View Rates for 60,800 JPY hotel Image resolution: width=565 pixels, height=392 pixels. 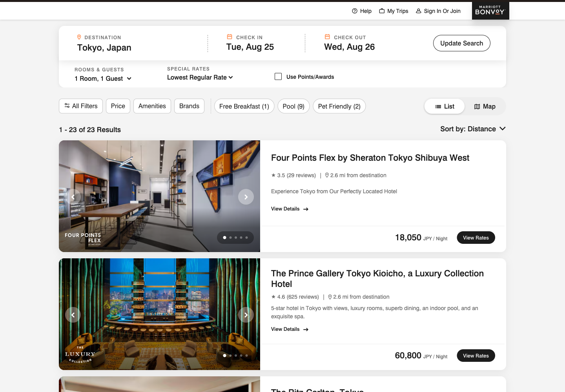pos(476,356)
